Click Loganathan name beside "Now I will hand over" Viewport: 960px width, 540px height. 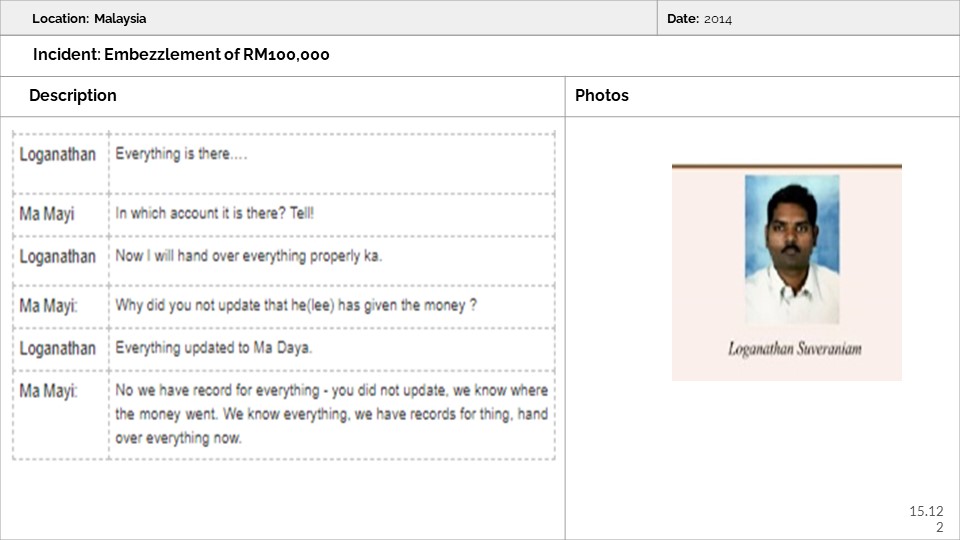click(58, 256)
